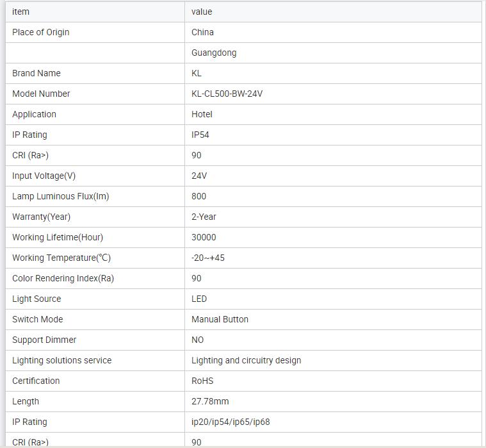Viewport: 486px width, 448px height.
Task: Click the "Hotel" value cell
Action: [x=202, y=114]
